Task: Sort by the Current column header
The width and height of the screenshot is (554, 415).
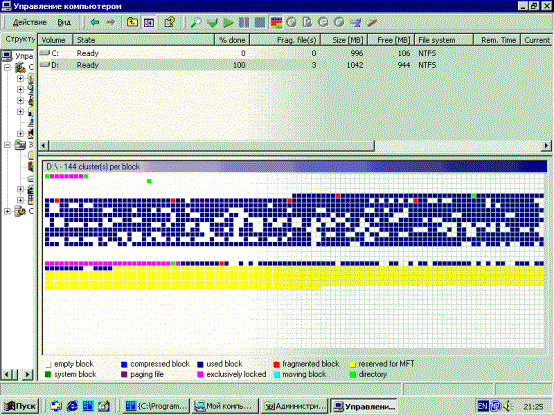Action: tap(536, 40)
